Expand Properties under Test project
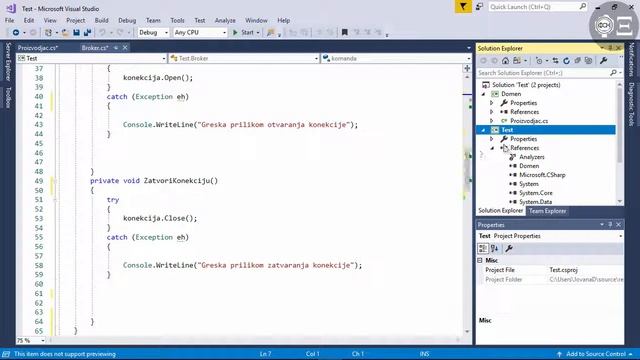Image resolution: width=640 pixels, height=360 pixels. point(492,139)
